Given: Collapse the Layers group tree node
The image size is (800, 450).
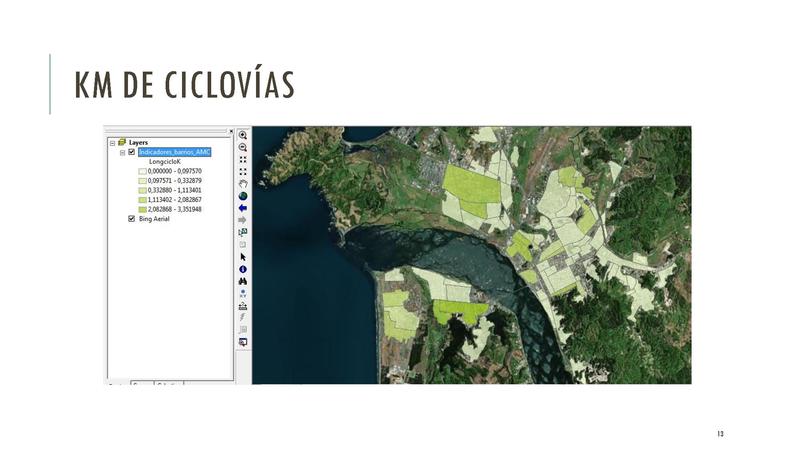Looking at the screenshot, I should coord(112,143).
